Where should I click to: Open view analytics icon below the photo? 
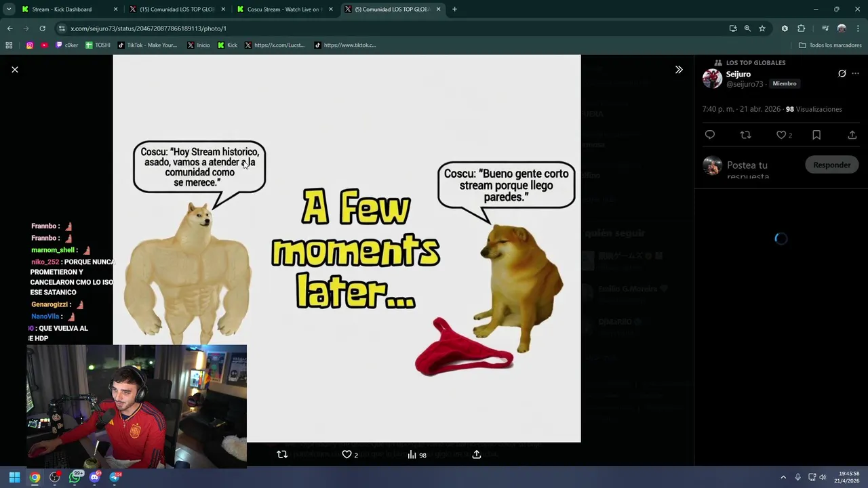[412, 455]
